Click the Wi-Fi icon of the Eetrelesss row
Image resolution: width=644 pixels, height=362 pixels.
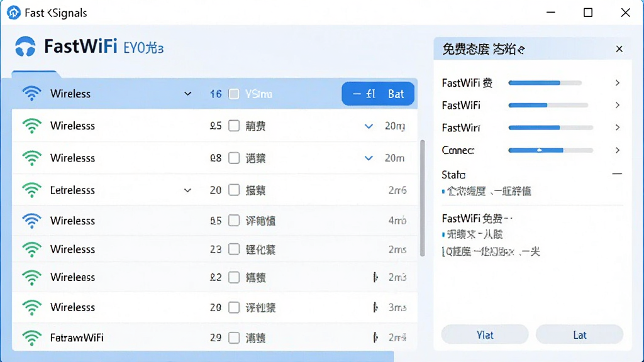point(31,190)
